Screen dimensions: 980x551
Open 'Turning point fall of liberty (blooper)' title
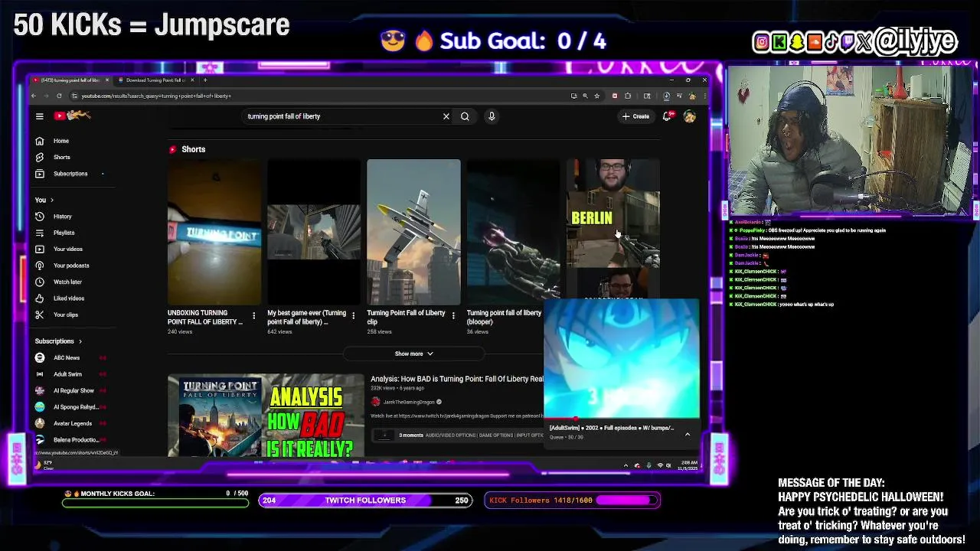[504, 317]
